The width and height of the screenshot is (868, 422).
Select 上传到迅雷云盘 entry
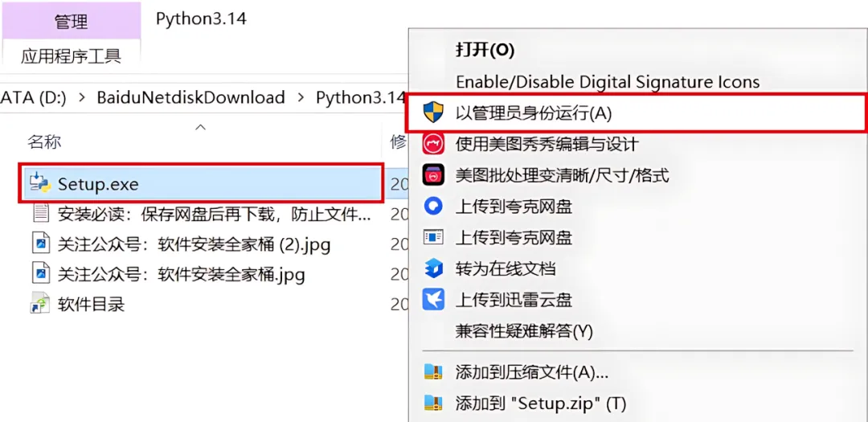(x=513, y=300)
